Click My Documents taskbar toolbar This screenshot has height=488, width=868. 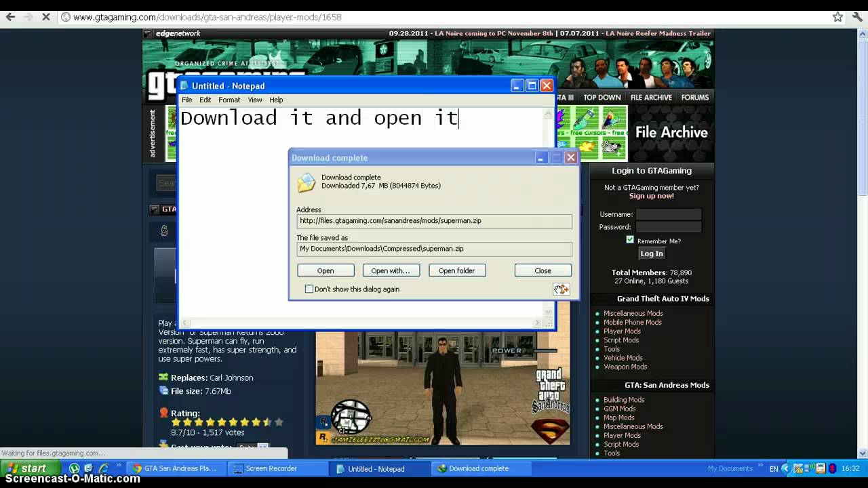pyautogui.click(x=730, y=468)
